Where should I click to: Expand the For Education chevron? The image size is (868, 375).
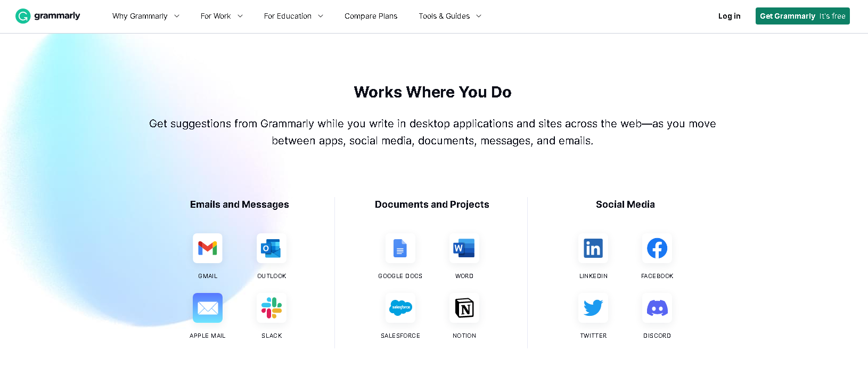pyautogui.click(x=321, y=17)
